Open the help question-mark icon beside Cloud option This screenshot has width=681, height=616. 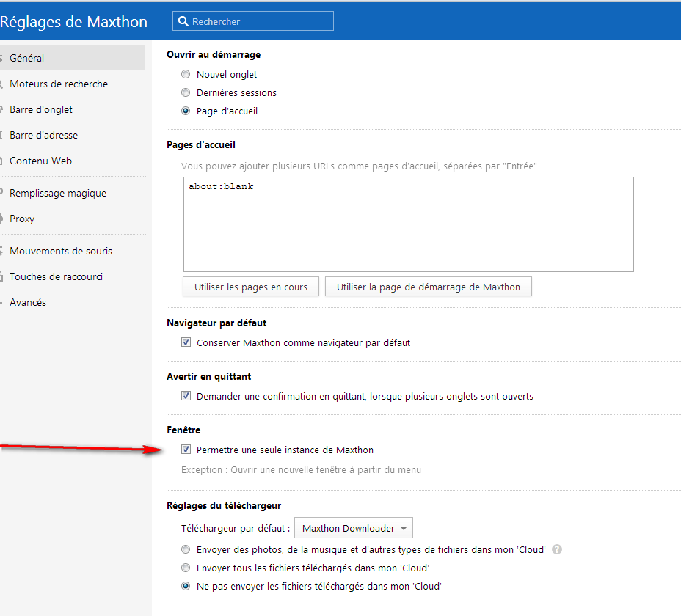pos(557,549)
